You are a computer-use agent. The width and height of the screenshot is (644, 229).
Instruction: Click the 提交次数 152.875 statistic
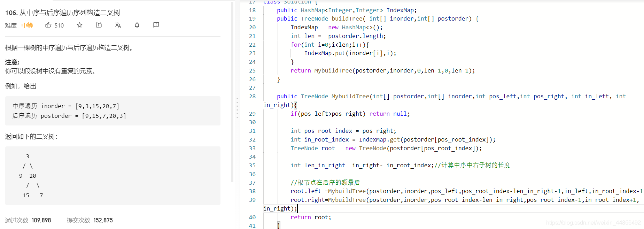90,220
